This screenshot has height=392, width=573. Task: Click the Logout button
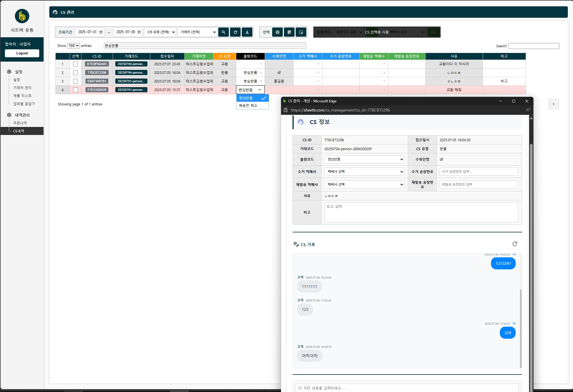coord(22,53)
